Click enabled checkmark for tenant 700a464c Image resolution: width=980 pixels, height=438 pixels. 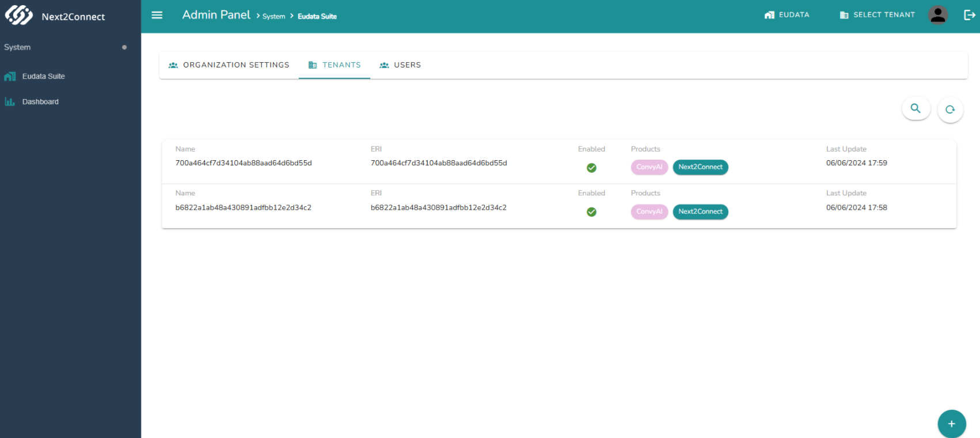click(x=591, y=168)
